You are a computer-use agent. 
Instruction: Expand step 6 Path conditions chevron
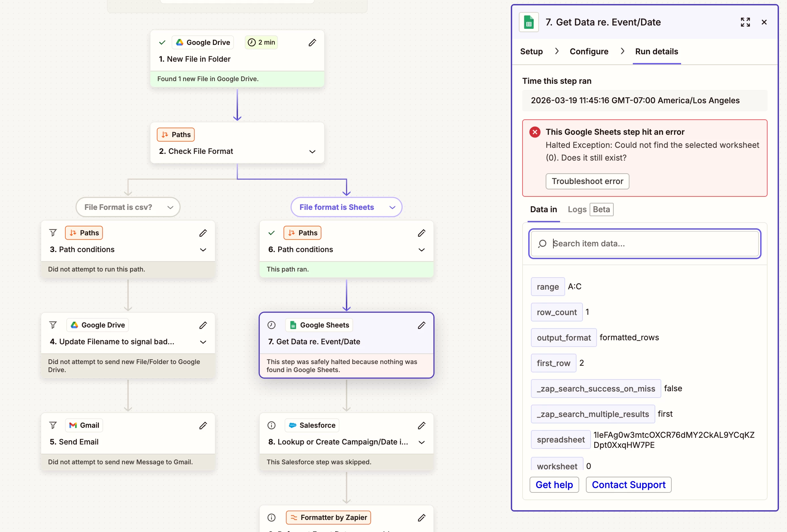(421, 250)
